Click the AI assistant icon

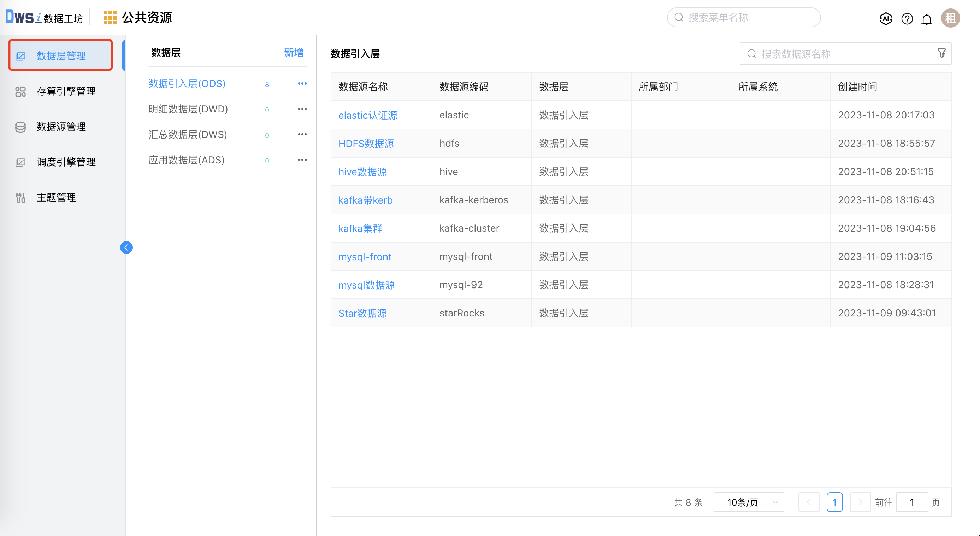pos(886,19)
